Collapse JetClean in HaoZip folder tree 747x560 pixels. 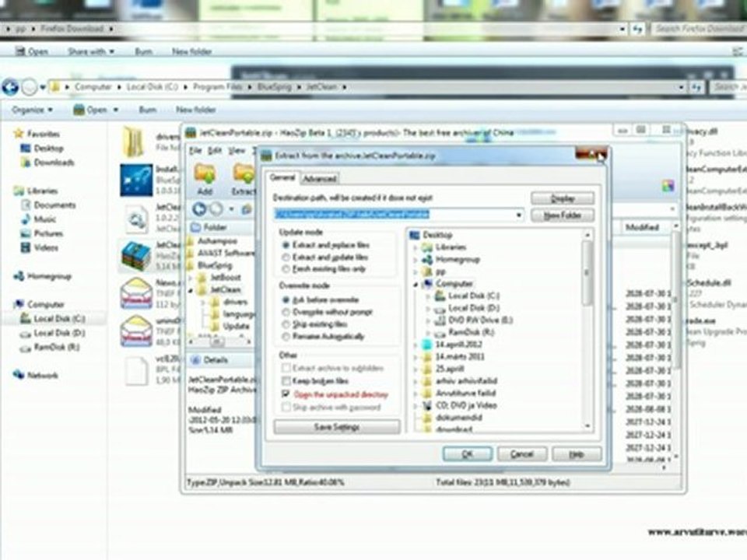[191, 290]
